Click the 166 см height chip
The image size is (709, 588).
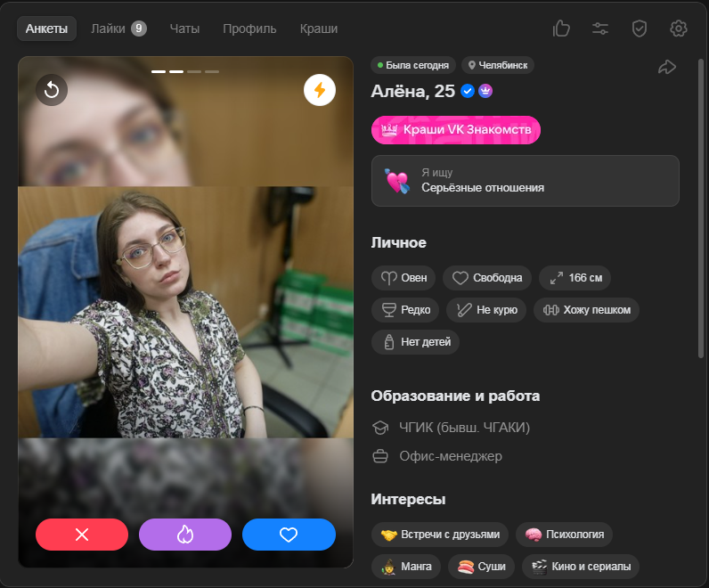click(x=575, y=278)
